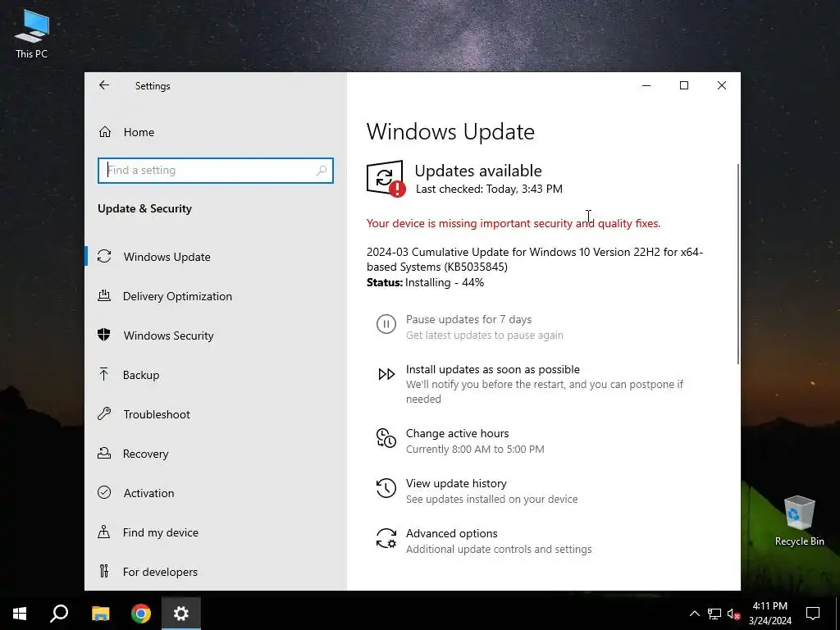Close the Settings window
The image size is (840, 630).
coord(722,85)
